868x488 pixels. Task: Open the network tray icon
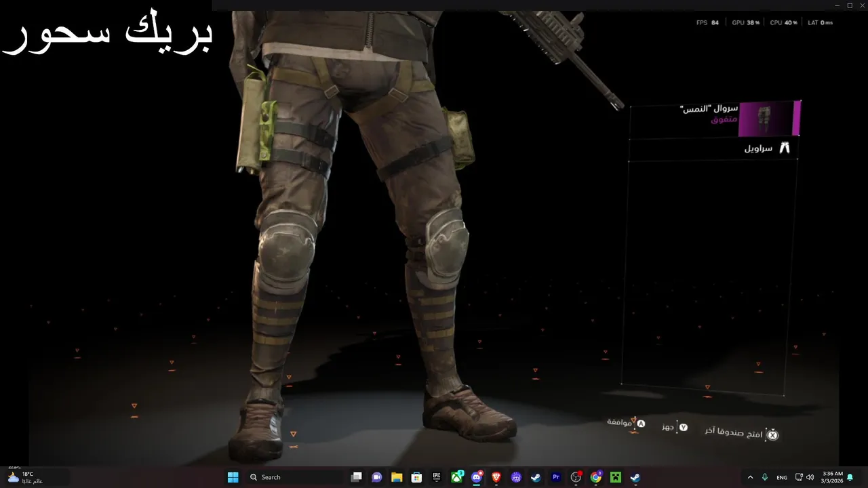[x=799, y=477]
